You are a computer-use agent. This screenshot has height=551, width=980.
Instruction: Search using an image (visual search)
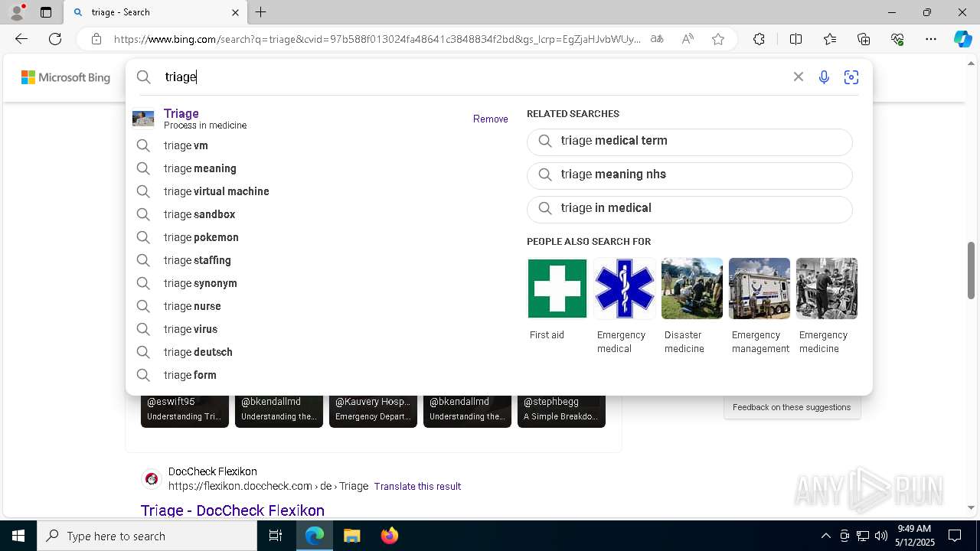[x=851, y=77]
